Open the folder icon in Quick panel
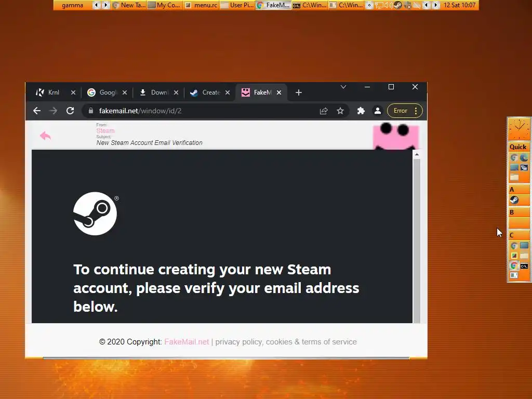Viewport: 532px width, 399px height. (x=514, y=177)
